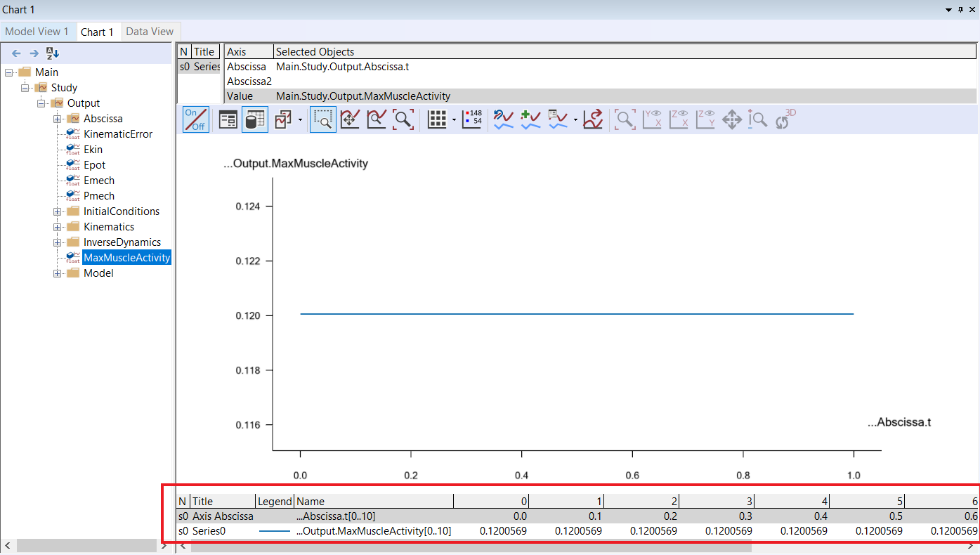Select Emech in the tree
The width and height of the screenshot is (980, 555).
point(99,181)
